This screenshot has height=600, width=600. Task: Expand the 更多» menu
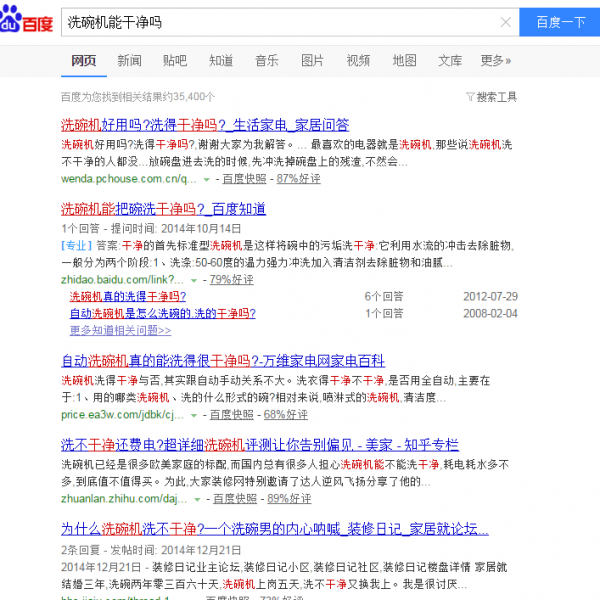click(496, 60)
